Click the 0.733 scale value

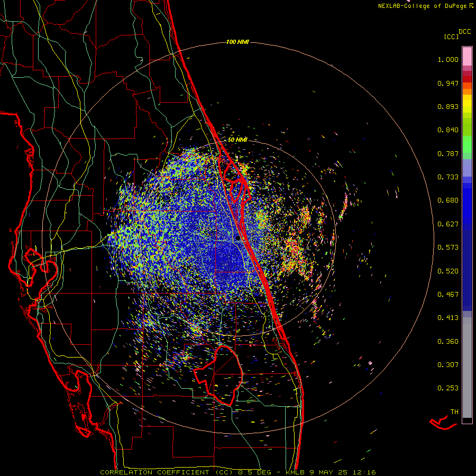pos(448,177)
